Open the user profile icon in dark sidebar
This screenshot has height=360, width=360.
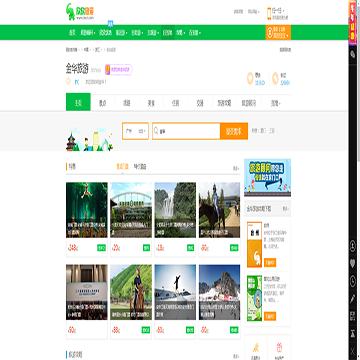[353, 246]
